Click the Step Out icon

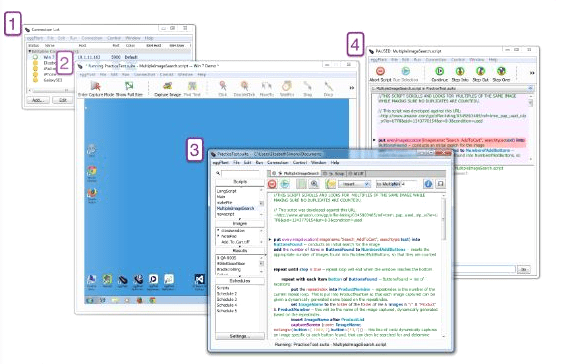480,71
